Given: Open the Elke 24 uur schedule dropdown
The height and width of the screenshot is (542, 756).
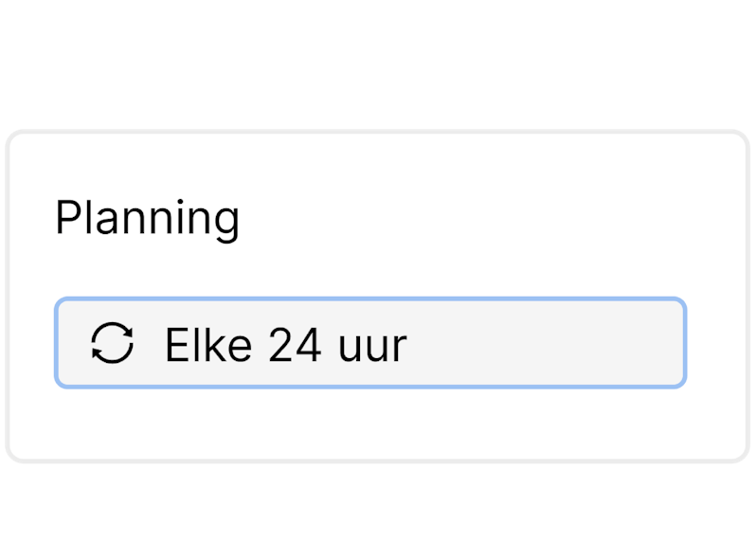Looking at the screenshot, I should click(369, 343).
